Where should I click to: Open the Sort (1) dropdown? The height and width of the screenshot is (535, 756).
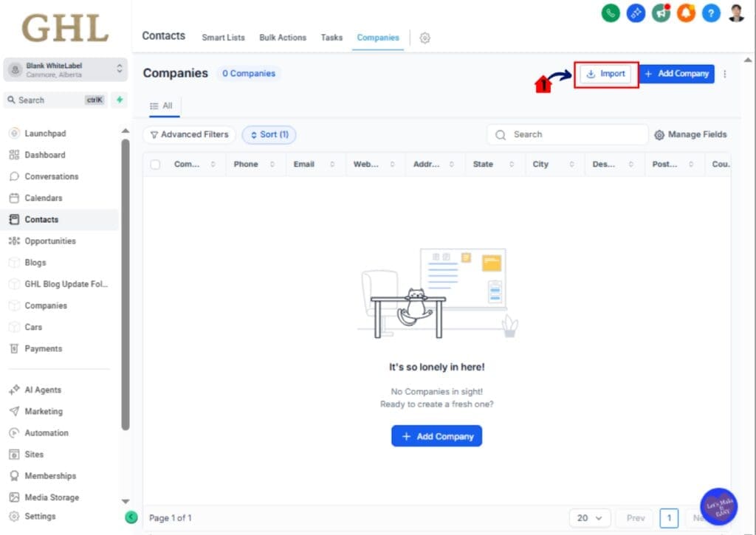pos(269,134)
